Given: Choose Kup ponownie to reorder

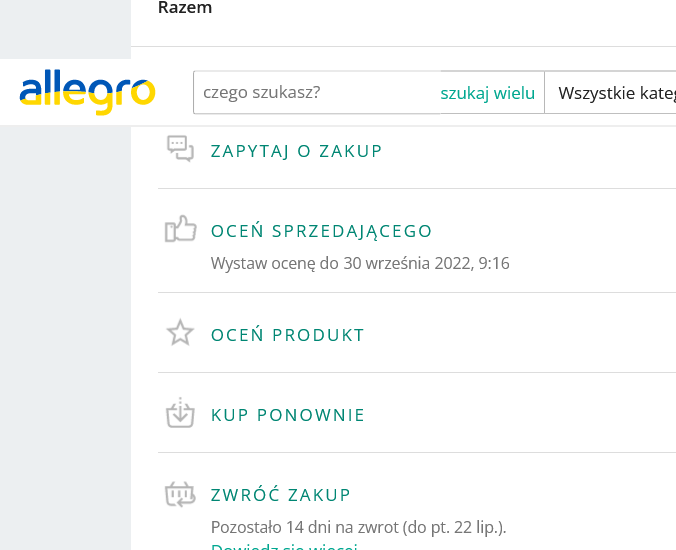Looking at the screenshot, I should 287,415.
